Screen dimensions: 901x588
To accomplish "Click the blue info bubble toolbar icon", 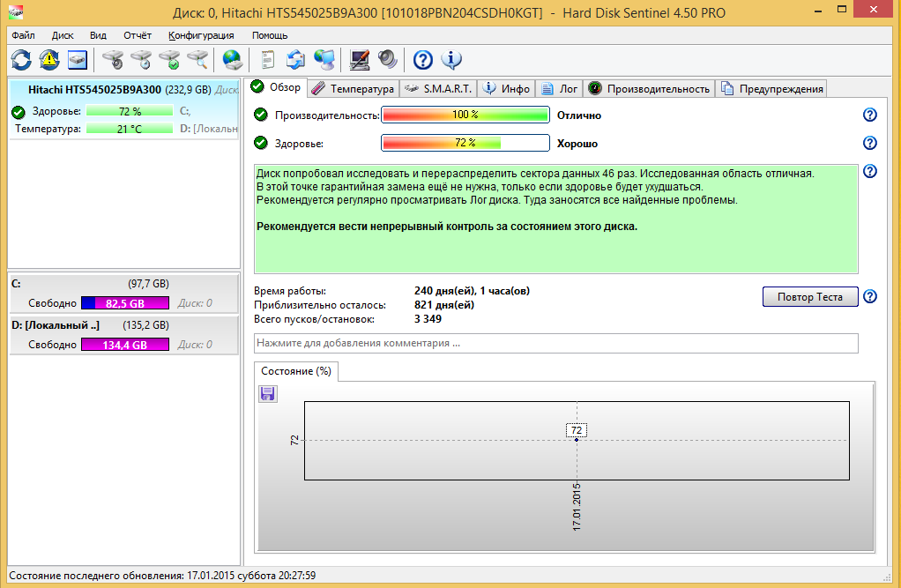I will 451,60.
